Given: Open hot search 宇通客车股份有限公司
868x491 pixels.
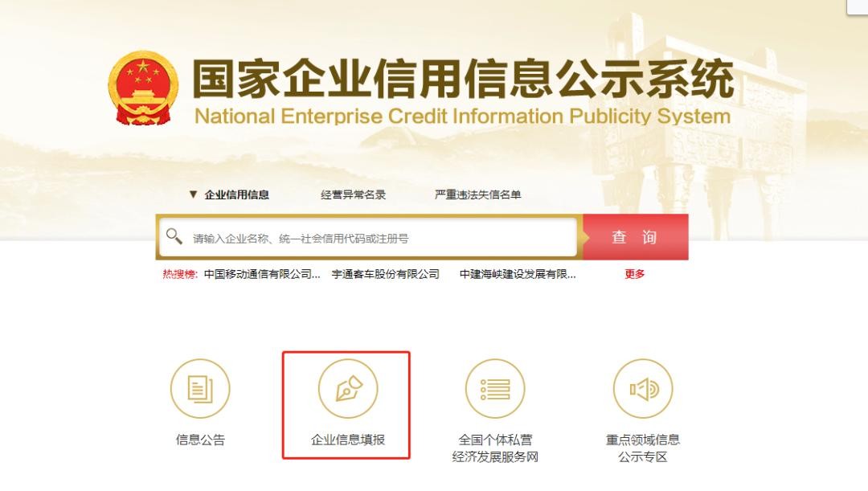Looking at the screenshot, I should (385, 274).
